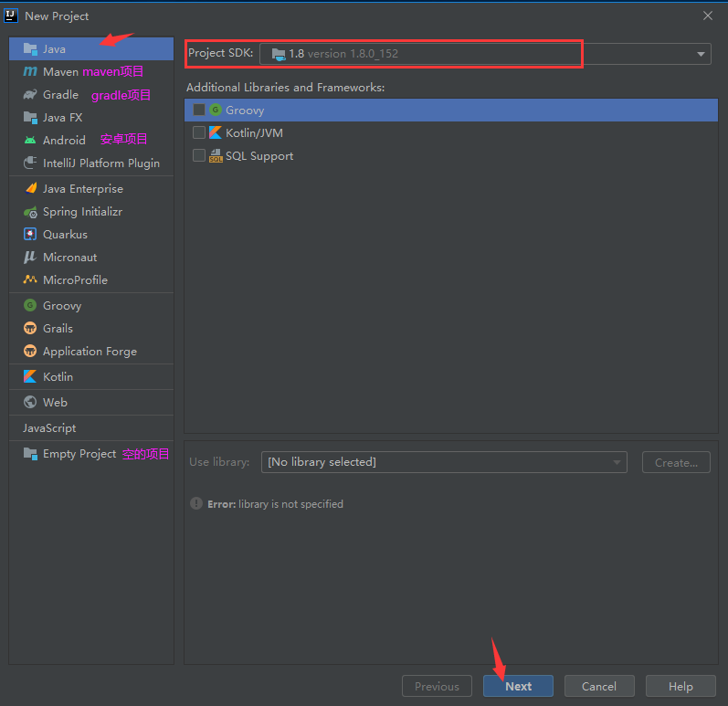The image size is (728, 706).
Task: Click the Groovy framework icon in libraries list
Action: (216, 110)
